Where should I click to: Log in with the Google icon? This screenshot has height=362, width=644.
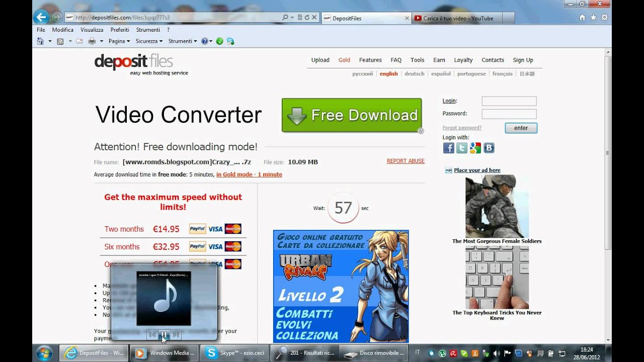tap(475, 148)
